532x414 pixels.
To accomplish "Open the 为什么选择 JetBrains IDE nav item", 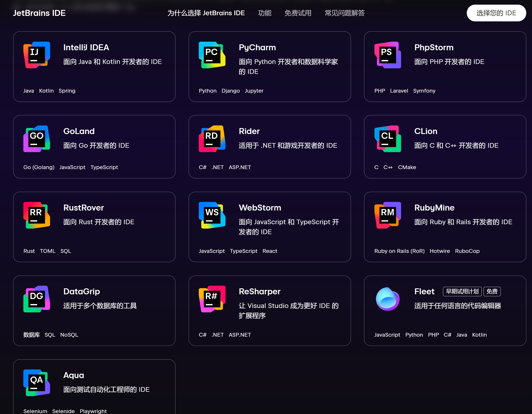I will 206,13.
